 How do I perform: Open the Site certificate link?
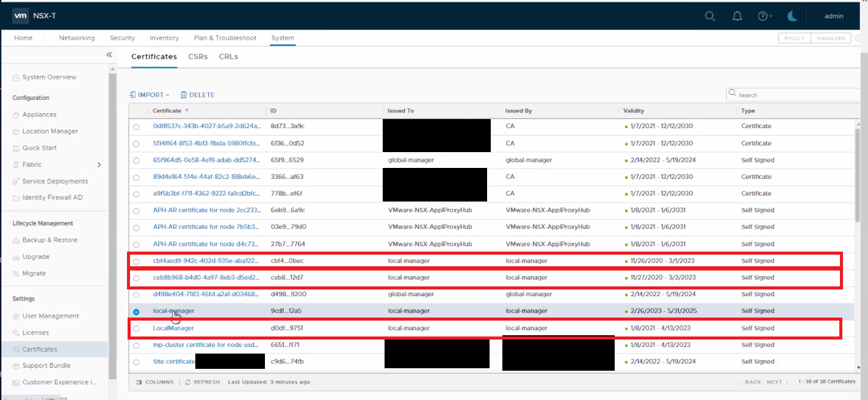(174, 362)
